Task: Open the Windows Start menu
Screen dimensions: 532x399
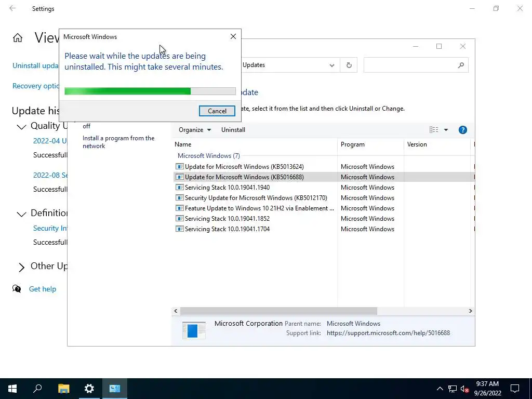Action: (12, 389)
